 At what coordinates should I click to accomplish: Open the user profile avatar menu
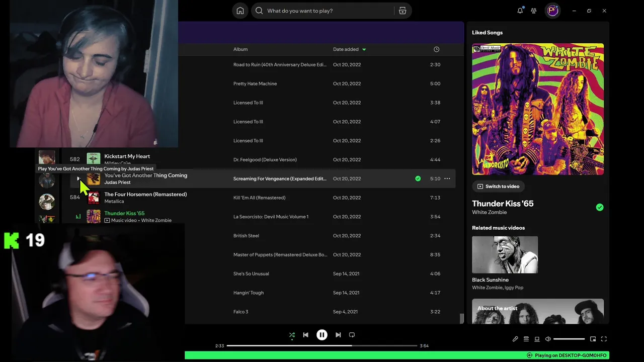click(x=553, y=11)
